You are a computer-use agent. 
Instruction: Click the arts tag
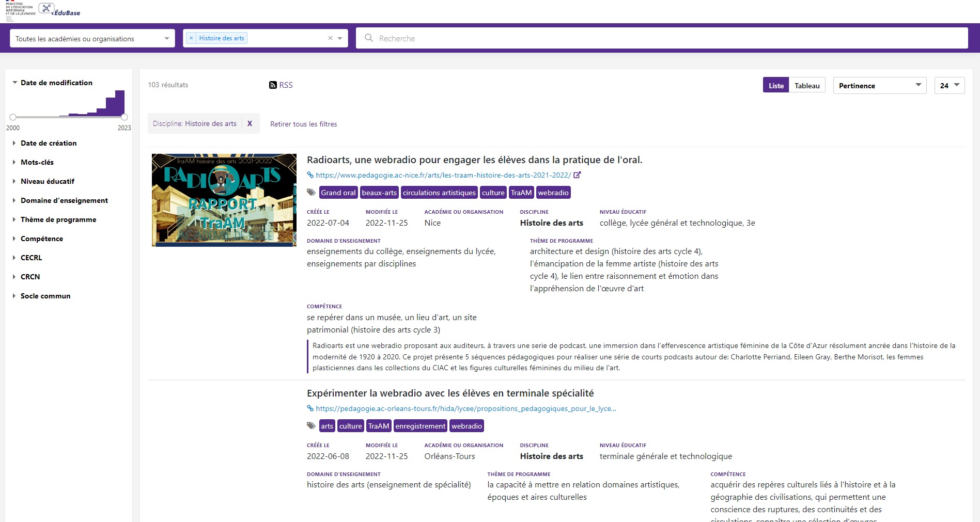click(327, 426)
